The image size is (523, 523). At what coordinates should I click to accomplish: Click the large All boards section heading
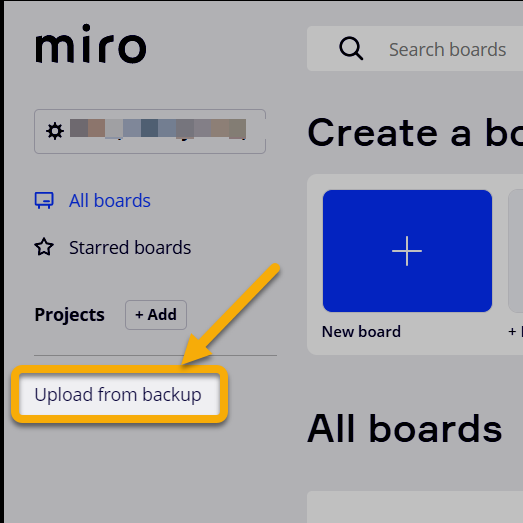[x=405, y=429]
